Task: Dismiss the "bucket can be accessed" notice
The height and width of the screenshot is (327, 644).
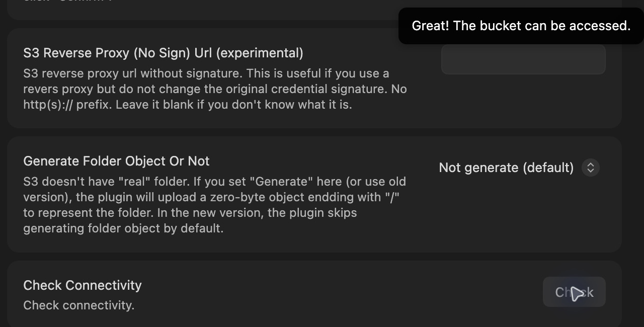Action: 521,26
